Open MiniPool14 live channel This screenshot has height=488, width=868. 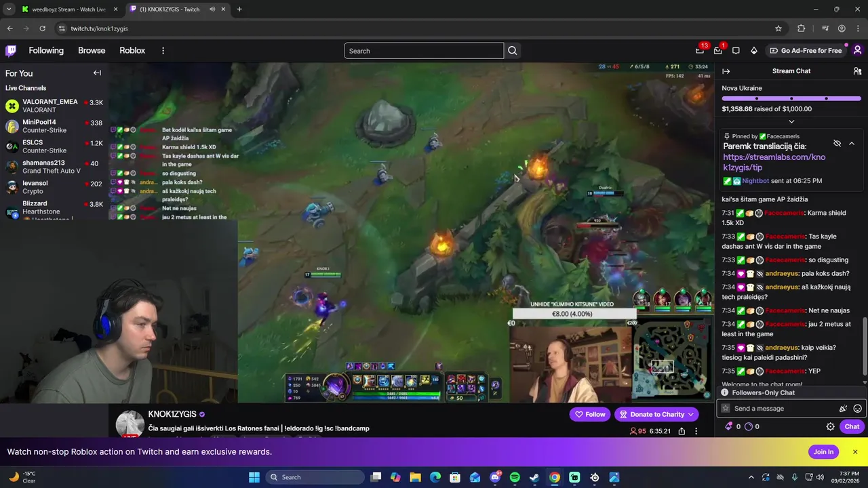click(54, 126)
